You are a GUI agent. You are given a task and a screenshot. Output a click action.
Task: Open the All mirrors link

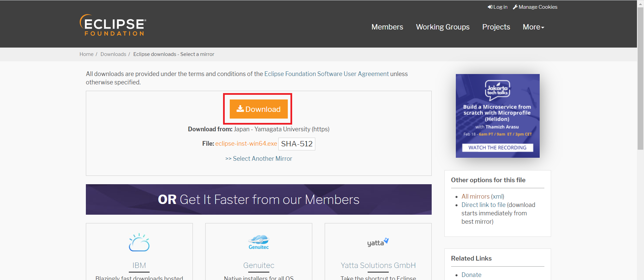[475, 196]
